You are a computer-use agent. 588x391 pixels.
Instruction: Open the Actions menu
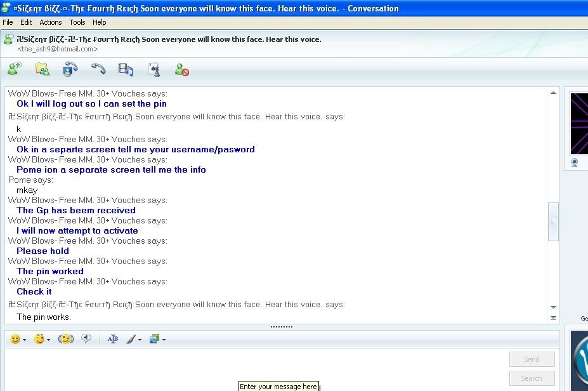51,22
